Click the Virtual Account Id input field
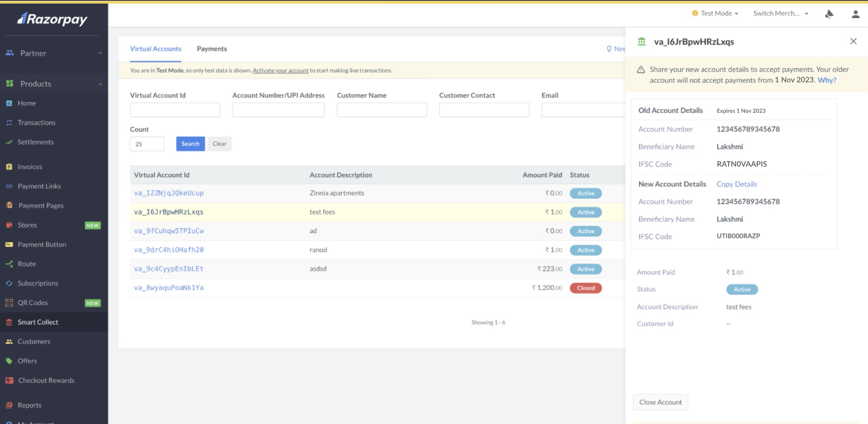 [x=175, y=110]
